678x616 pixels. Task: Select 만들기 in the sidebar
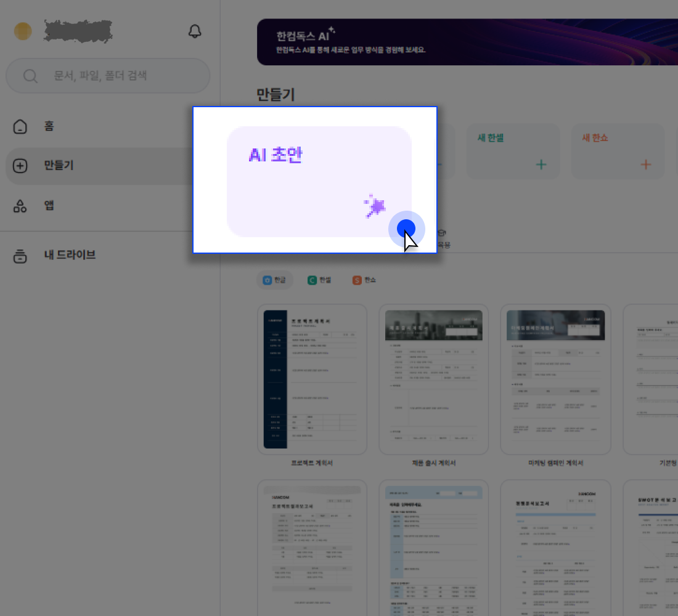point(99,166)
